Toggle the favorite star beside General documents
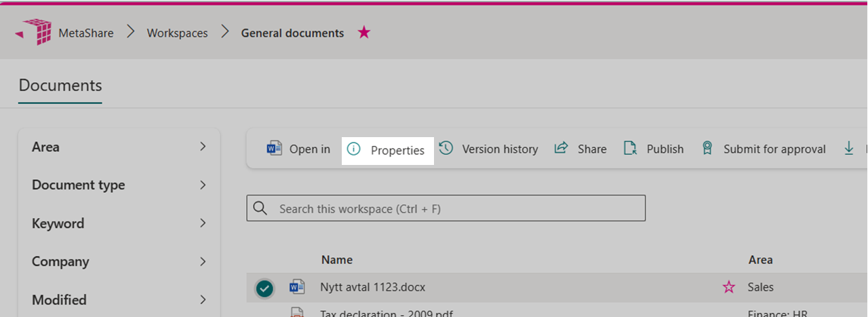Screen dimensions: 868x317 click(x=364, y=33)
